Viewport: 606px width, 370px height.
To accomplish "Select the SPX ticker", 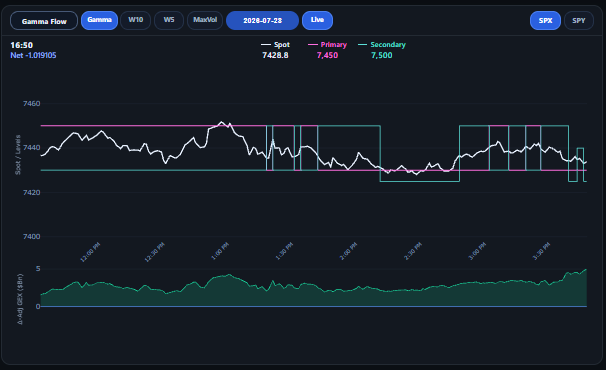I will click(x=545, y=20).
